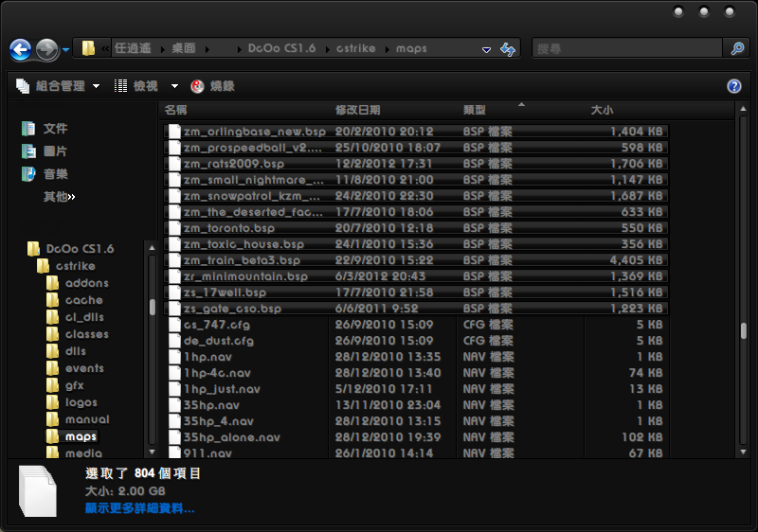The height and width of the screenshot is (532, 758).
Task: Select the 圖片 library in sidebar
Action: (55, 151)
